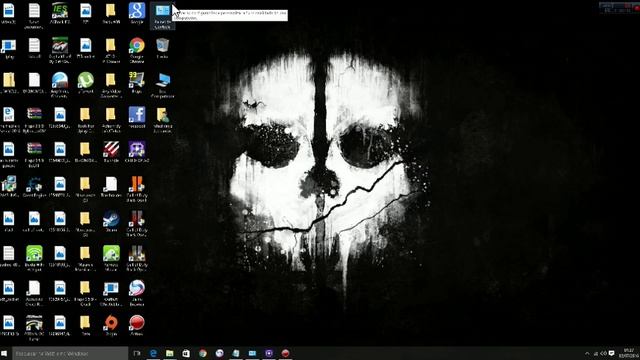The height and width of the screenshot is (360, 640).
Task: Click the taskbar search box
Action: point(70,353)
